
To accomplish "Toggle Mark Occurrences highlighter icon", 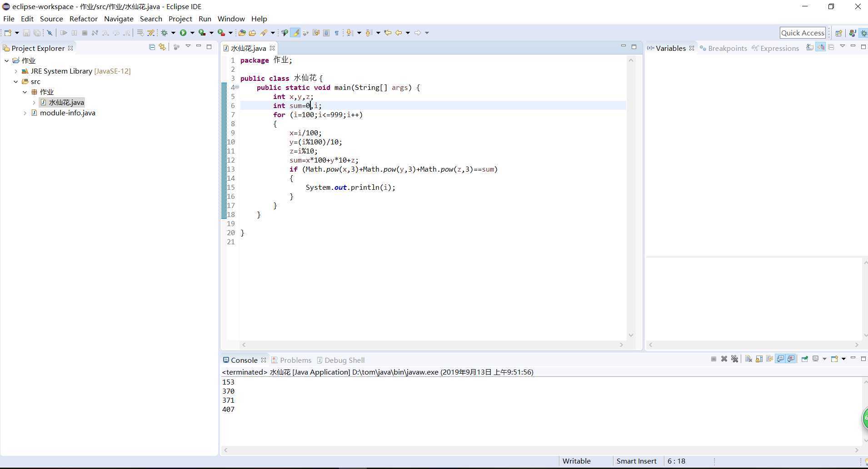I will [295, 33].
